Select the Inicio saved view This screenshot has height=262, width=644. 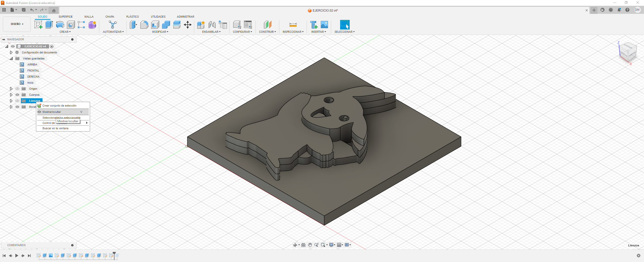pyautogui.click(x=30, y=83)
